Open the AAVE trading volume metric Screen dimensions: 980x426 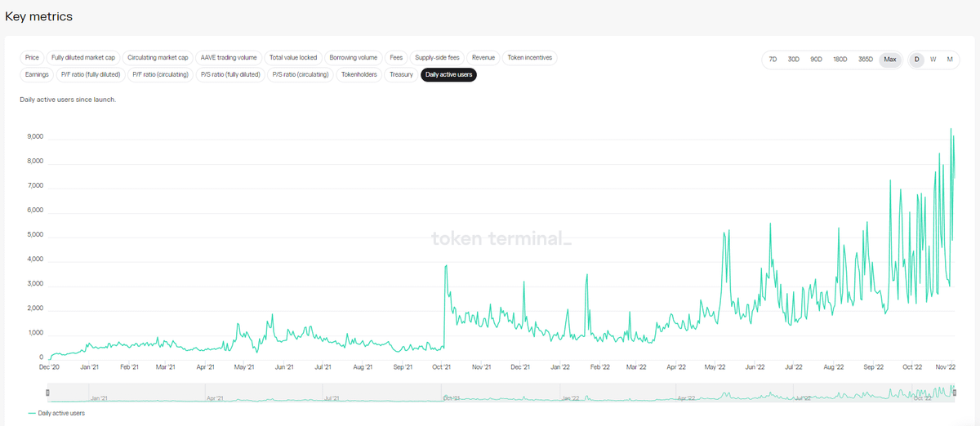click(229, 58)
